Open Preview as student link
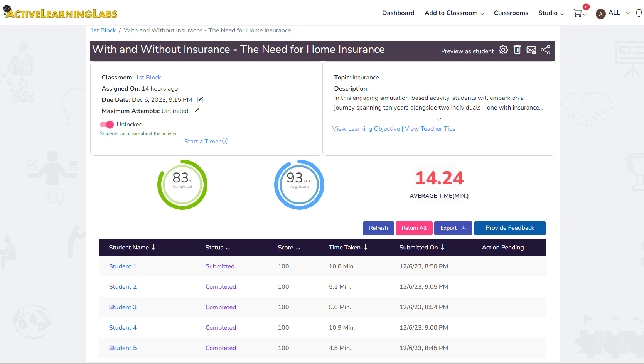The width and height of the screenshot is (644, 364). pos(467,51)
